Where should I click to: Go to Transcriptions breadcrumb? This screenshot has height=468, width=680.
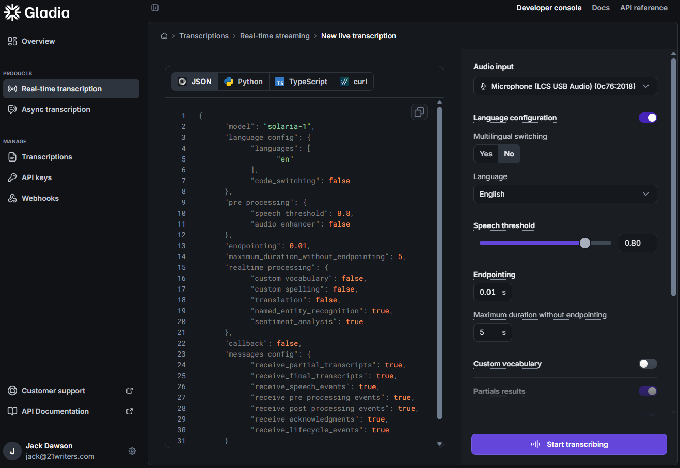[204, 36]
